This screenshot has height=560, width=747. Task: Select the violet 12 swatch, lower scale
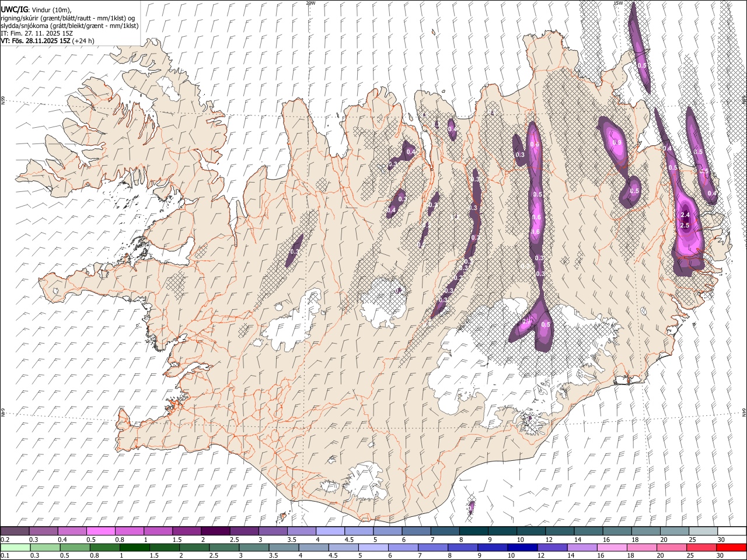(551, 547)
